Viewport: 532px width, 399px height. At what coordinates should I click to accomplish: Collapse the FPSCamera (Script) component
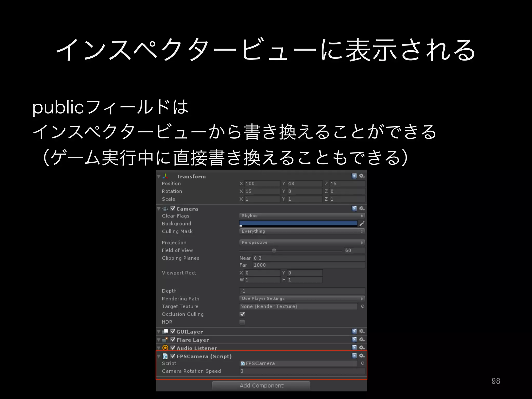(159, 356)
